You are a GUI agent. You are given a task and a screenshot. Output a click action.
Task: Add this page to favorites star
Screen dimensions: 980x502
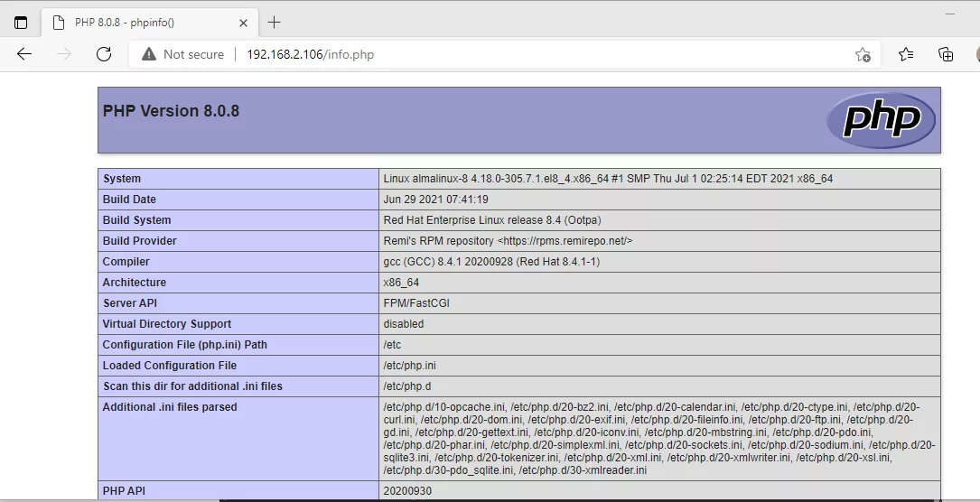pyautogui.click(x=863, y=54)
